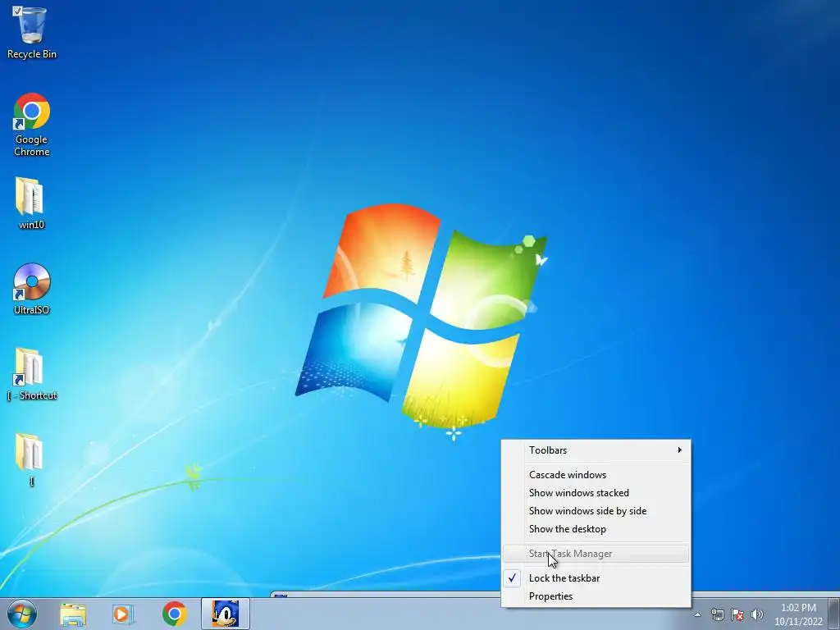Screen dimensions: 840x630
Task: Open the clock showing 1:02 PM
Action: tap(798, 614)
